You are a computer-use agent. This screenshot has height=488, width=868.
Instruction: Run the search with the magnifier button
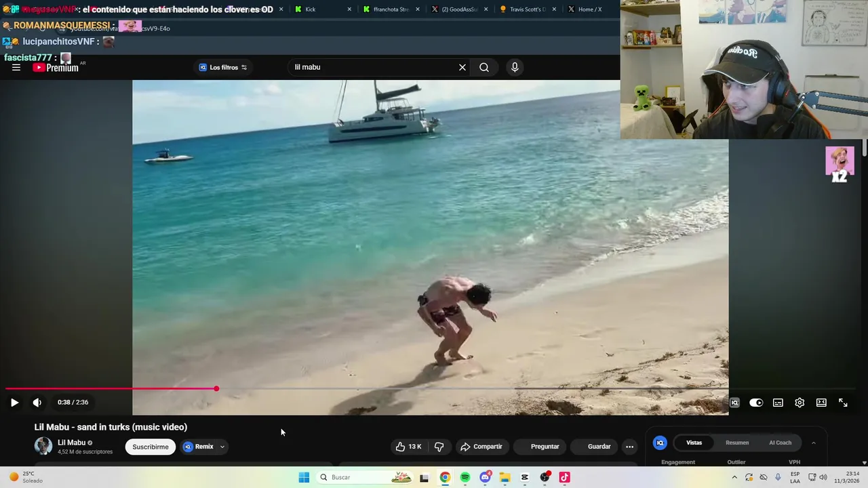pyautogui.click(x=484, y=67)
